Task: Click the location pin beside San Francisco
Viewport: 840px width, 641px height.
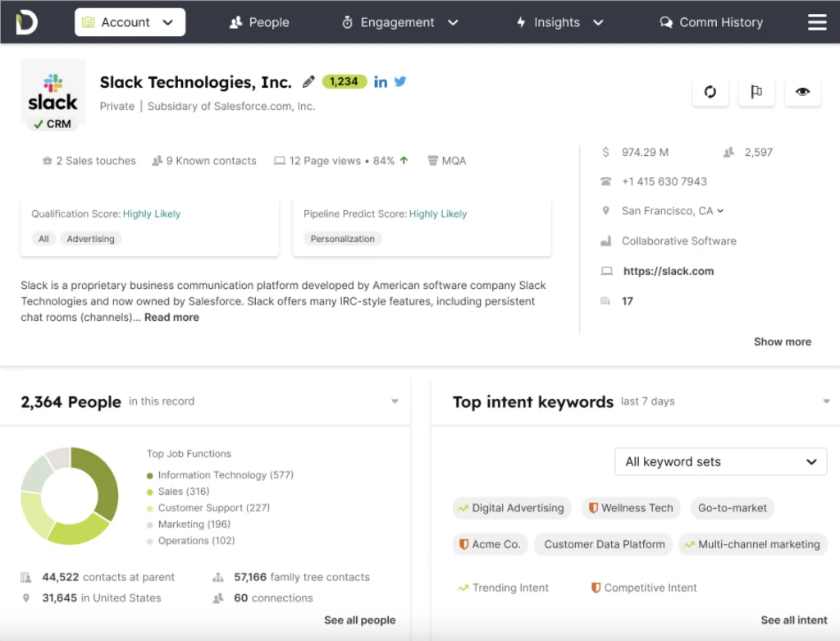Action: (606, 211)
